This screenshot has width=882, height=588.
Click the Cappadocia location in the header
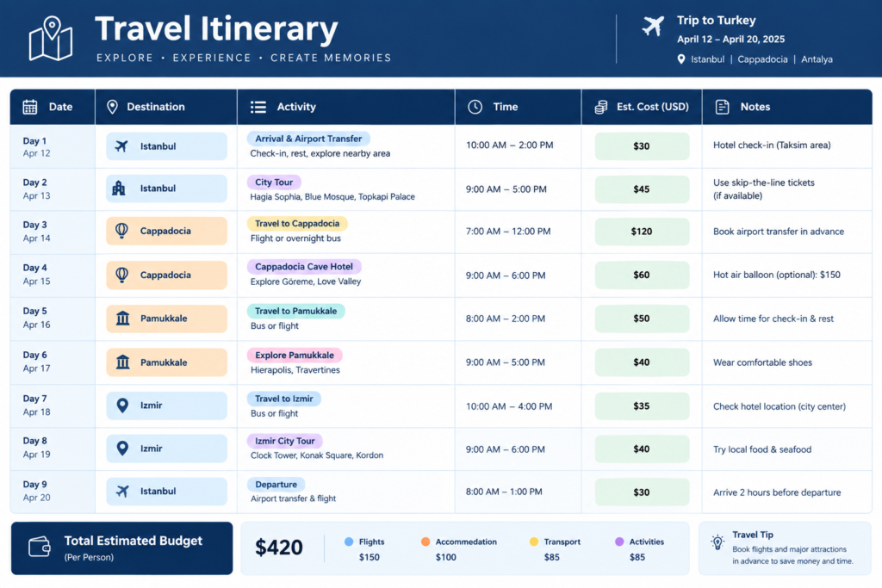coord(762,59)
